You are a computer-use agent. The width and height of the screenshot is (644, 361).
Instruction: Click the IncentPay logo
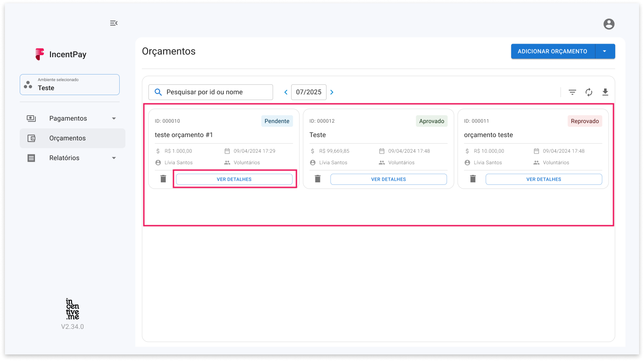coord(61,54)
